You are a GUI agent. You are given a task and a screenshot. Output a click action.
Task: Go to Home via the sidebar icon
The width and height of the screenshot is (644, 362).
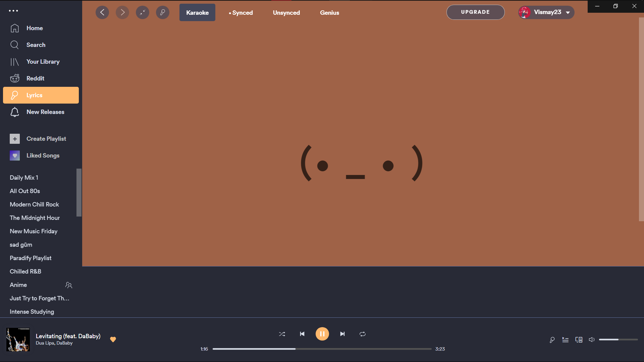[35, 28]
